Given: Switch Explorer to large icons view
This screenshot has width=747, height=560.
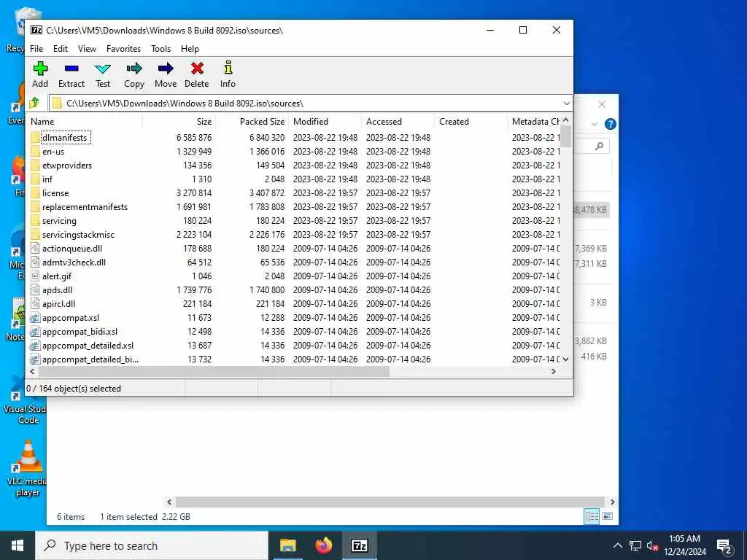Looking at the screenshot, I should 608,516.
